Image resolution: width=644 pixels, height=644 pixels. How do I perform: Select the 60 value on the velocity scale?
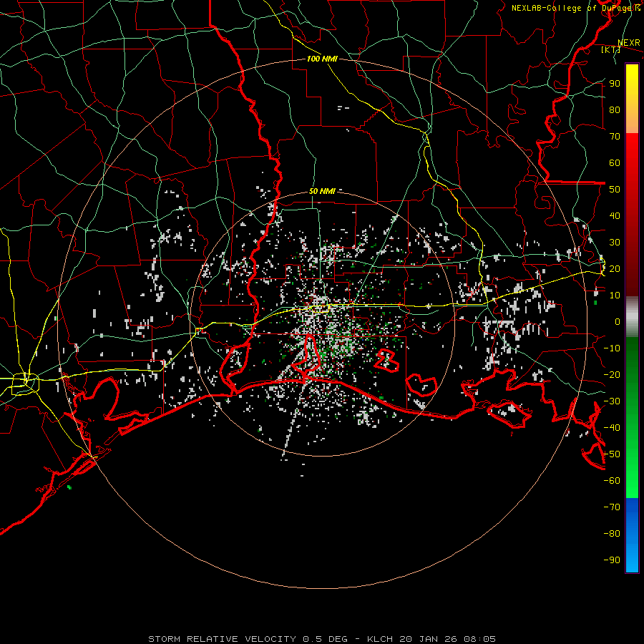[x=615, y=162]
